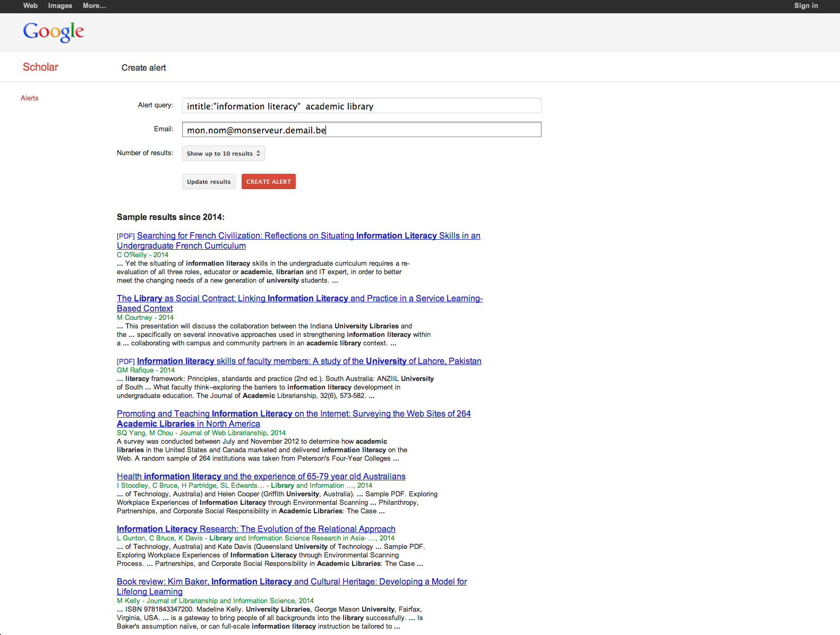Open Searching for French Civilization result
Image resolution: width=840 pixels, height=635 pixels.
point(298,241)
